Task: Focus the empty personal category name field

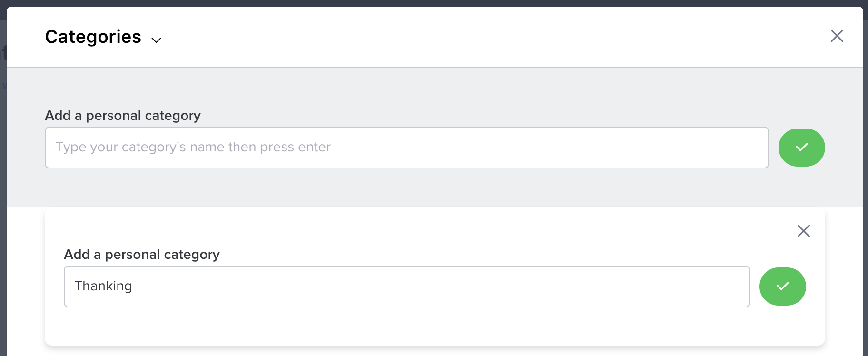Action: pyautogui.click(x=406, y=148)
